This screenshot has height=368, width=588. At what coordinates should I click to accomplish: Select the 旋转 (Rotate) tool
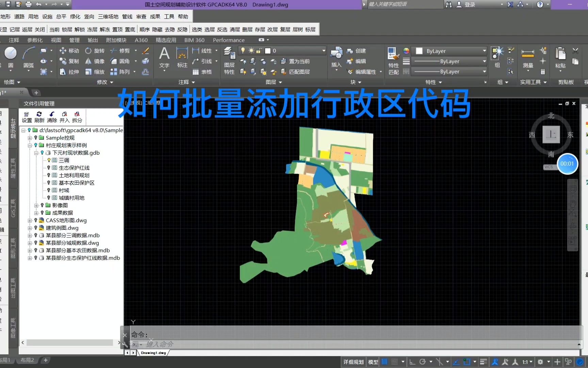95,51
